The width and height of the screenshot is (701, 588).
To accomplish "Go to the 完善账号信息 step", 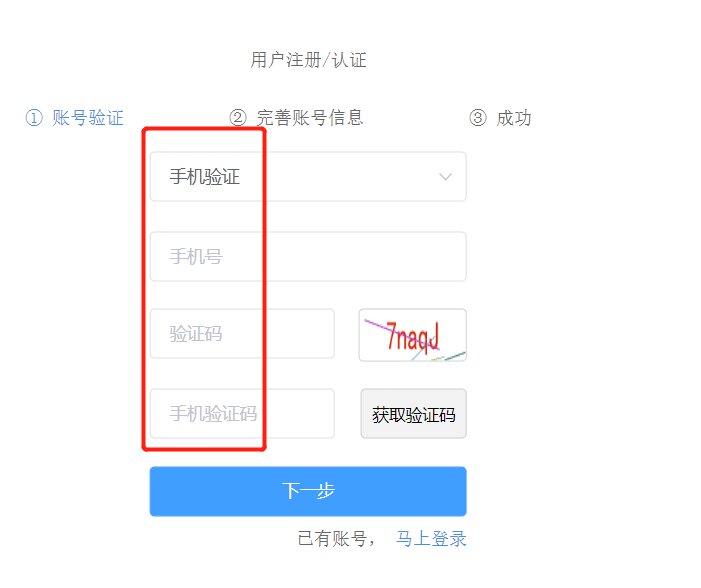I will (309, 118).
